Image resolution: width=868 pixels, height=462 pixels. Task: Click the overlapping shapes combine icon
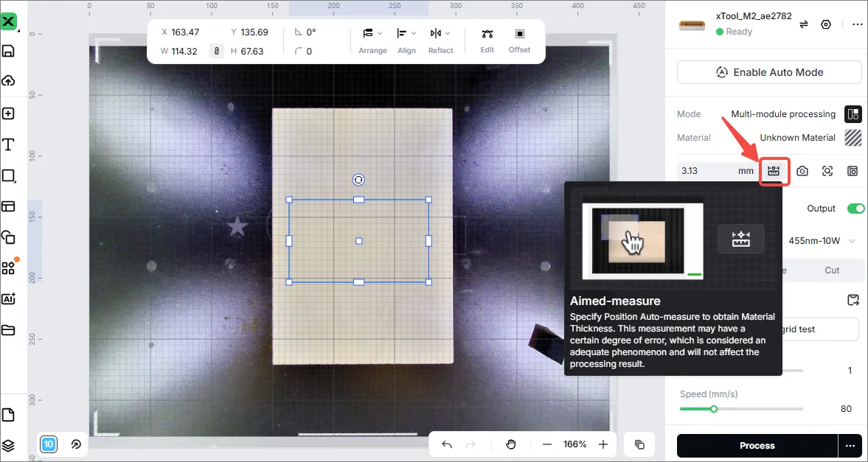[x=8, y=237]
